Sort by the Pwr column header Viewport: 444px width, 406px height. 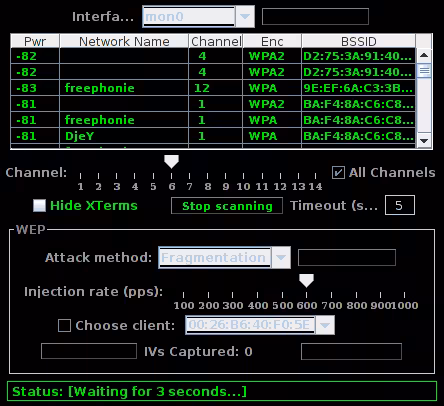[x=35, y=41]
